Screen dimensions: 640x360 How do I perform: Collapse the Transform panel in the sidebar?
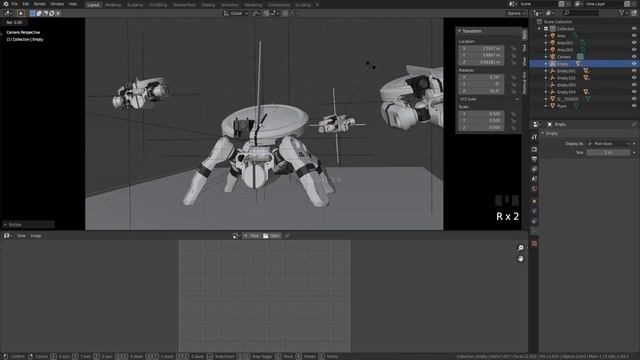(460, 31)
